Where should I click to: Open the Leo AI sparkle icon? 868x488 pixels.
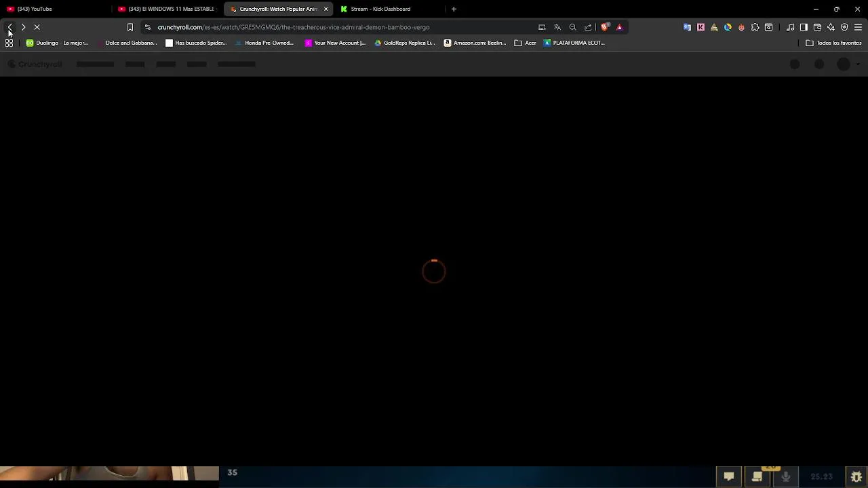(831, 27)
